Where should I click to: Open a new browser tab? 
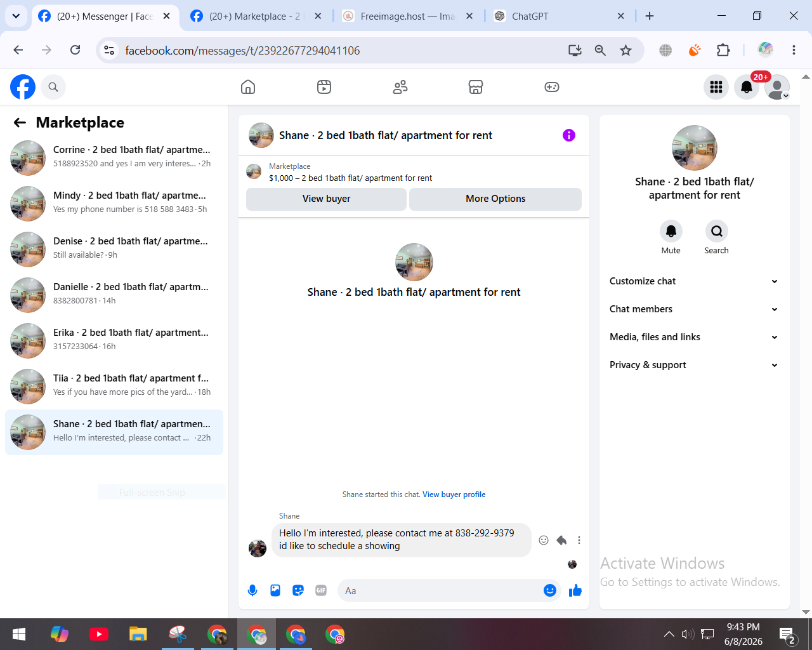(x=650, y=16)
